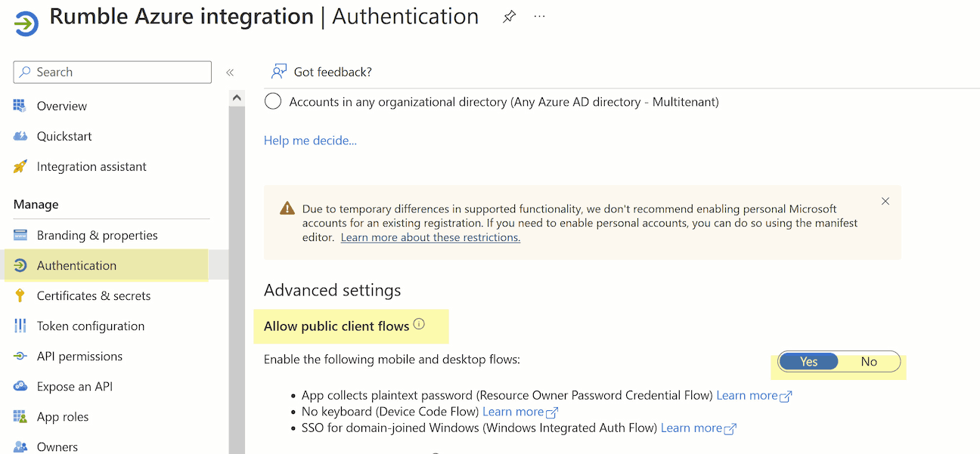Open the more options ellipsis menu
The height and width of the screenshot is (454, 980).
[x=539, y=16]
